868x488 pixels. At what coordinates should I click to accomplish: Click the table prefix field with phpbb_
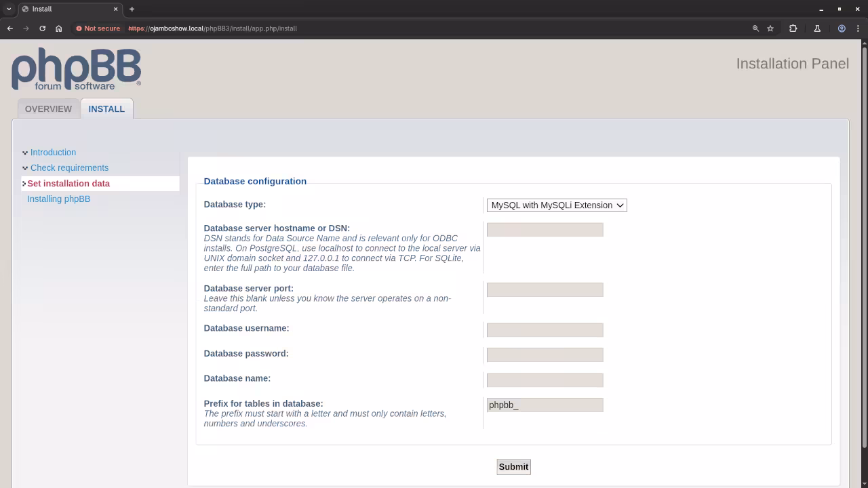[545, 405]
